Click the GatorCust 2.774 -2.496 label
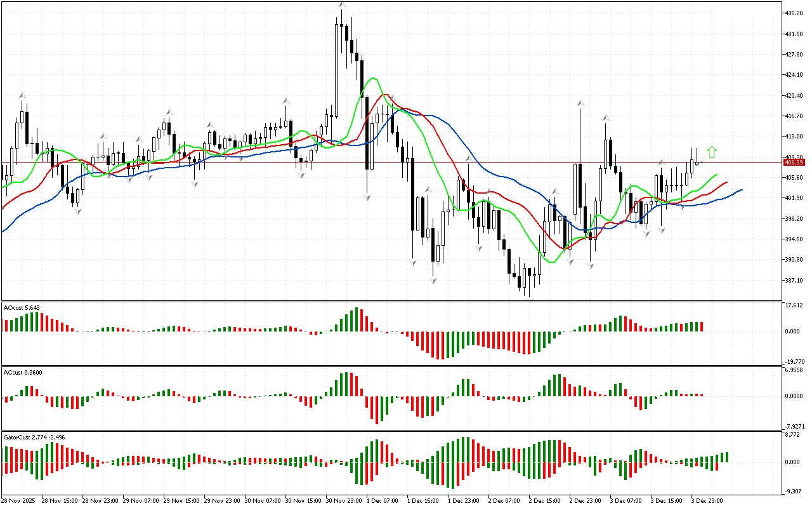 [x=34, y=438]
